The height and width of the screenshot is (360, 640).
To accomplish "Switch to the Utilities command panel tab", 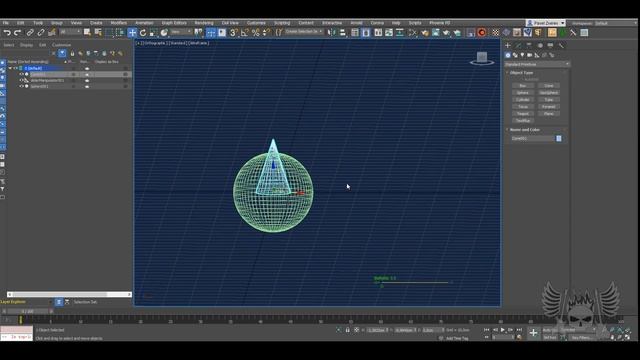I will pyautogui.click(x=561, y=46).
